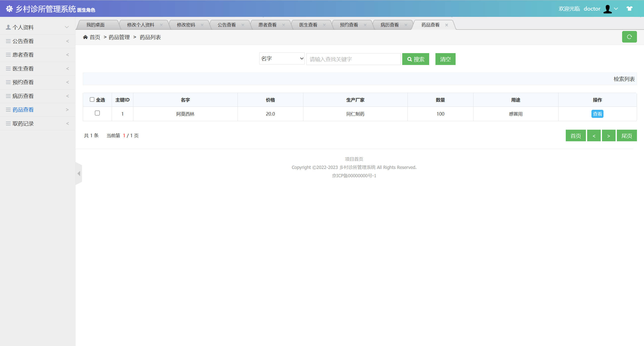Open the user avatar icon top right

coord(607,9)
